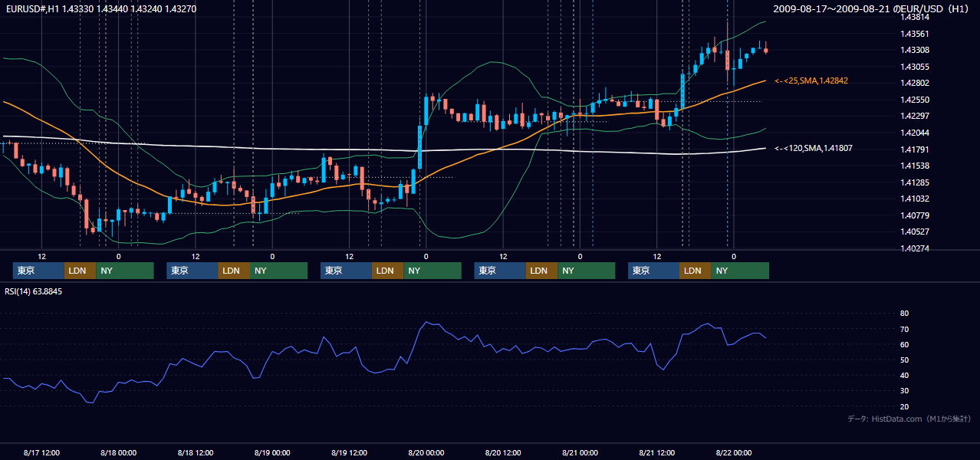This screenshot has height=460, width=980.
Task: Click RSI scale level 30
Action: coord(904,391)
